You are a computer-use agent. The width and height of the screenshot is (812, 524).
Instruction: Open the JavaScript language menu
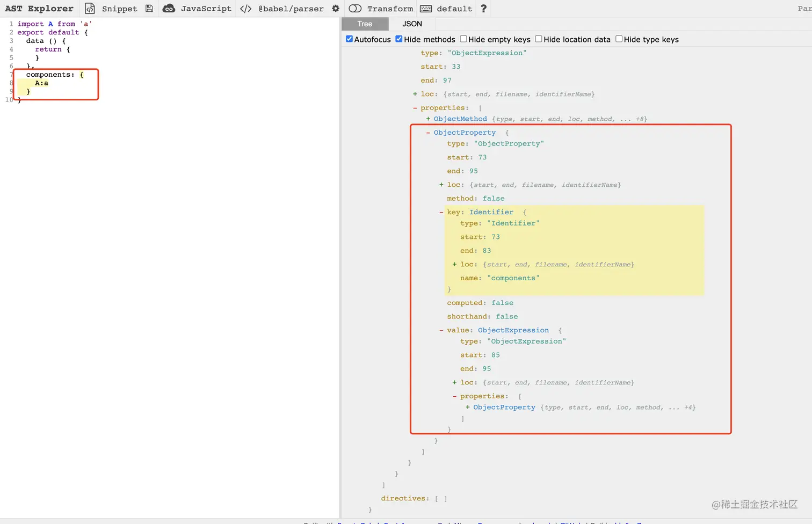[x=206, y=9]
